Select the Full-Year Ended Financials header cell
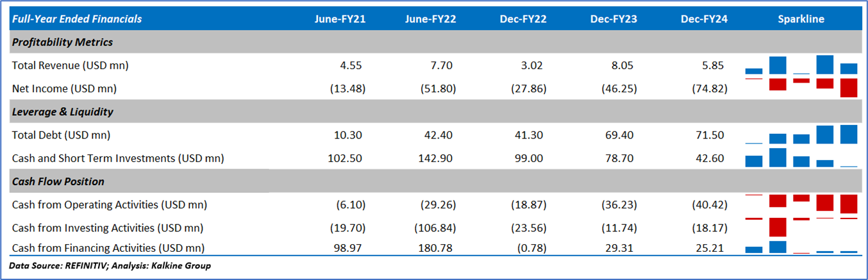This screenshot has height=280, width=868. (77, 19)
